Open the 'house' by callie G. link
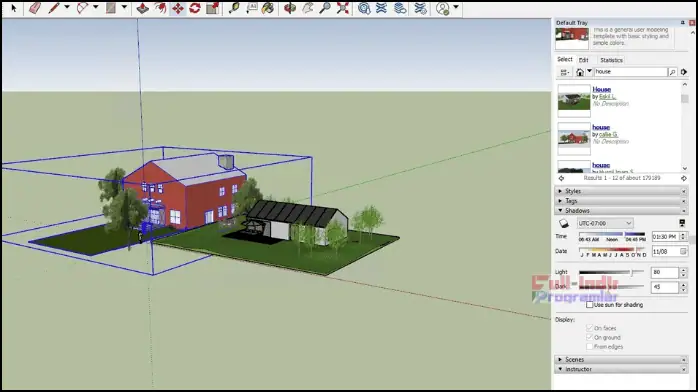The width and height of the screenshot is (698, 392). [x=601, y=127]
